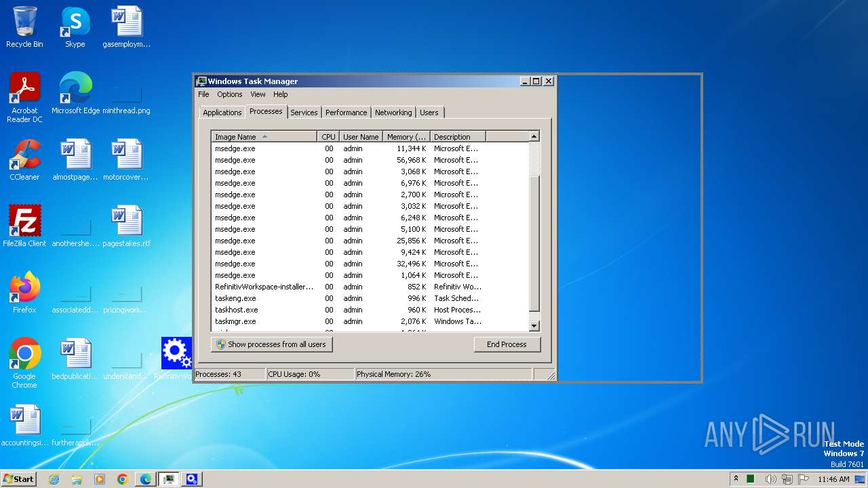Launch Acrobat Reader DC from the desktop
Screen dimensions: 868x488
click(24, 97)
